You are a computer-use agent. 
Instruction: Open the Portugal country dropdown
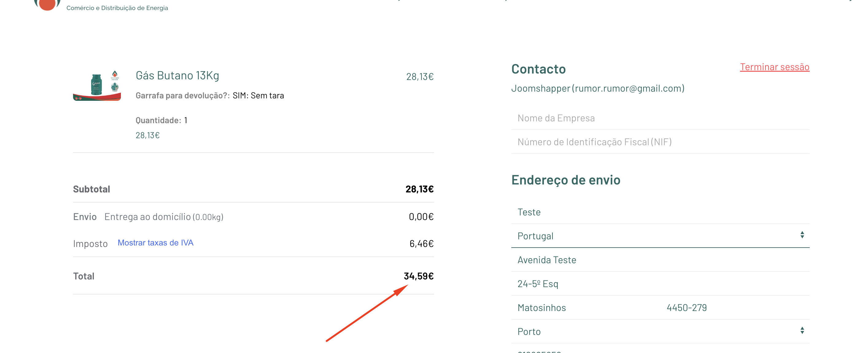coord(654,236)
